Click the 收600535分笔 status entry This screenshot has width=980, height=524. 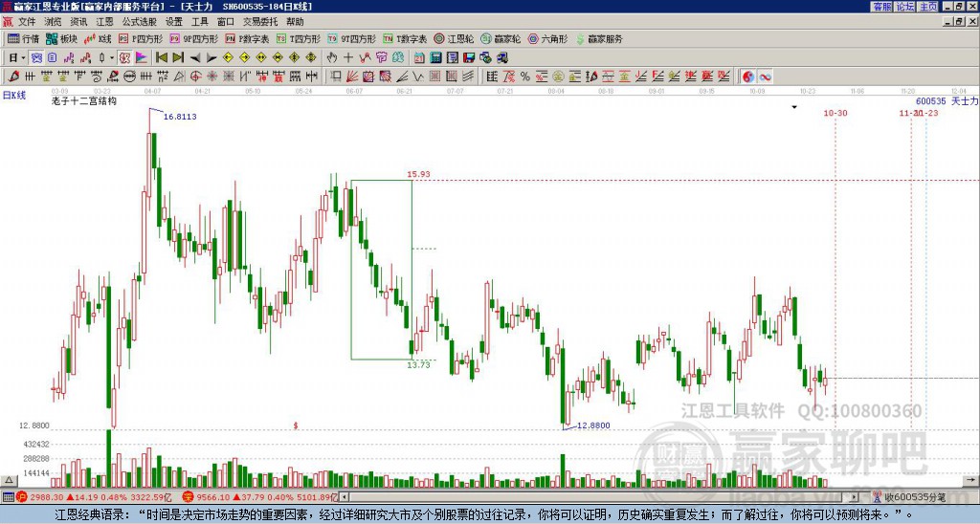(x=909, y=497)
